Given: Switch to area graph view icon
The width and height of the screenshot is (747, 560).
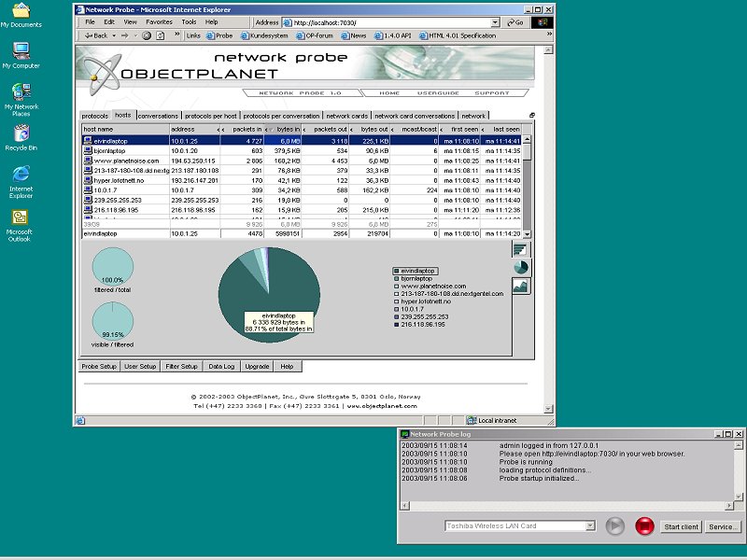Looking at the screenshot, I should point(520,286).
